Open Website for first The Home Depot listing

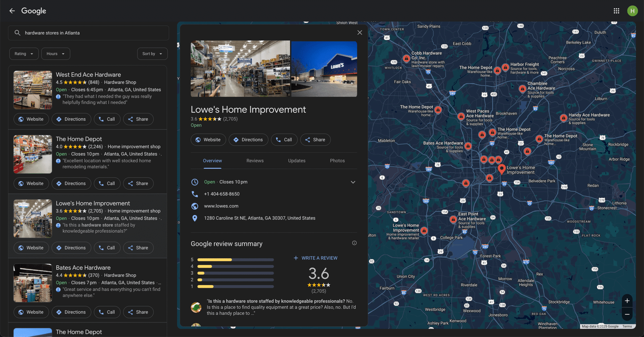point(31,183)
